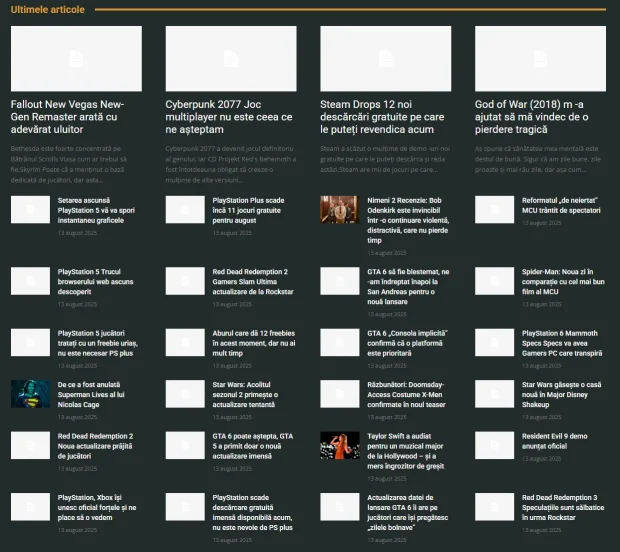Click placeholder thumbnail beside 'Red Dead Redemption 3'
The width and height of the screenshot is (620, 552).
494,507
